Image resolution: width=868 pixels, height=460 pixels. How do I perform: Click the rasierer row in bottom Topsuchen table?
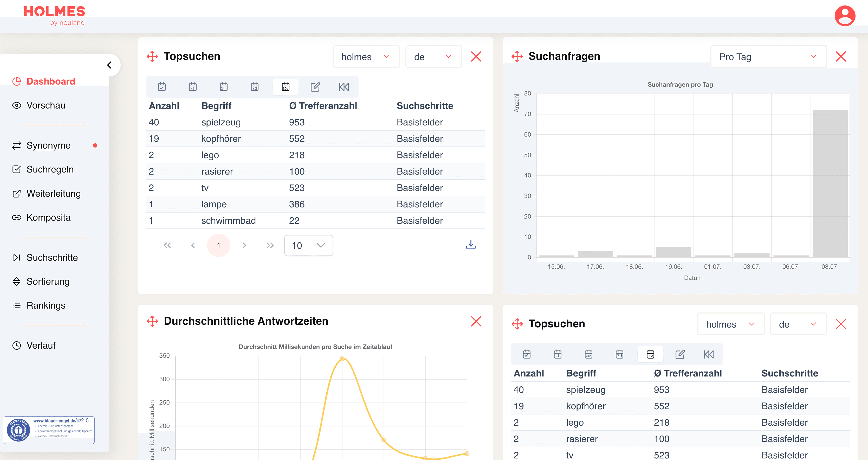click(680, 439)
